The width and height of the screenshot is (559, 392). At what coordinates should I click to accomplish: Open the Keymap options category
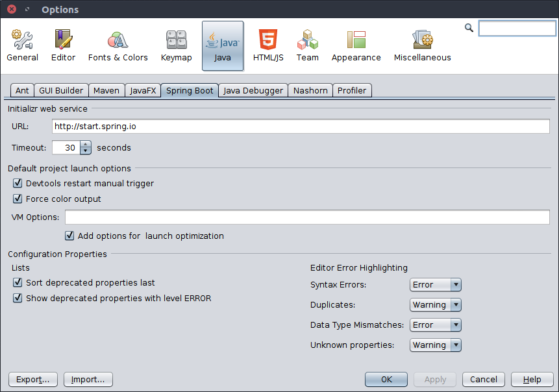click(176, 45)
